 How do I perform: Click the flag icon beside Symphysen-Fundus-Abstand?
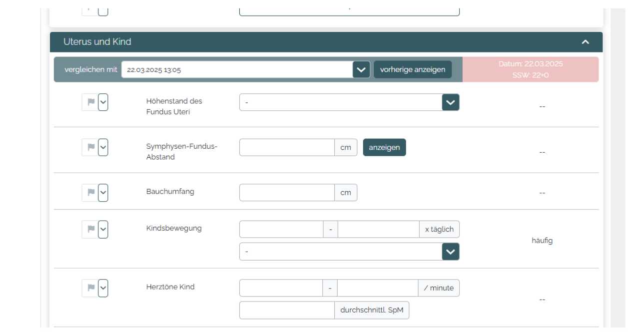(90, 147)
